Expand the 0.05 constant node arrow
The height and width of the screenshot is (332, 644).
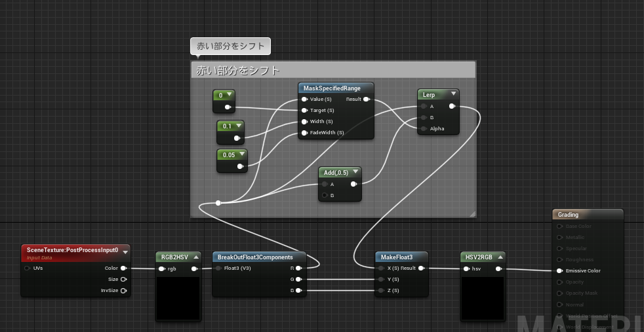pos(241,155)
